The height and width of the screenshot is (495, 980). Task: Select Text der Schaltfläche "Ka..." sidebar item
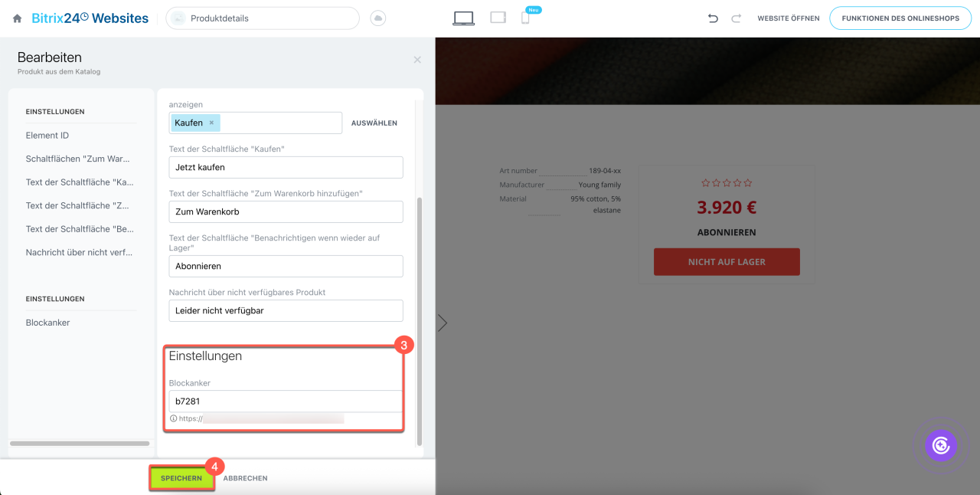coord(79,182)
